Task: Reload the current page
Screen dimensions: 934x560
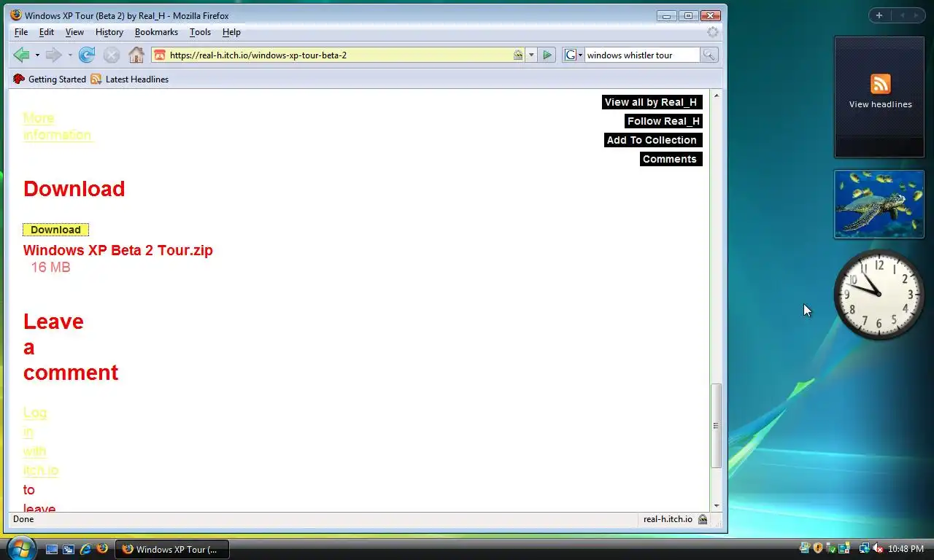Action: point(87,55)
